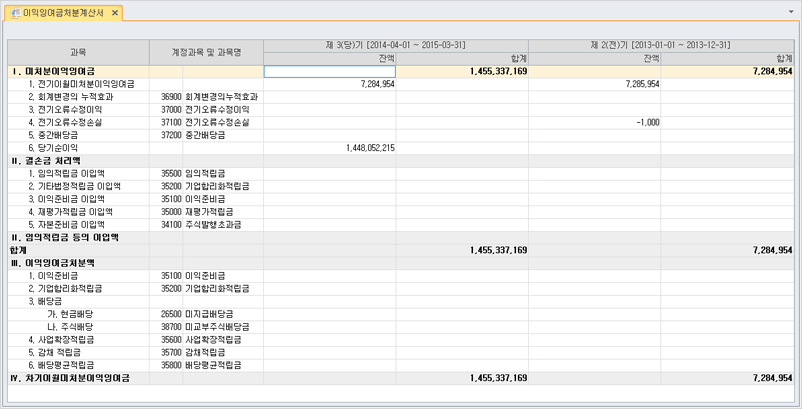Switch to the 이익잉여금처분계산서 tab

63,13
